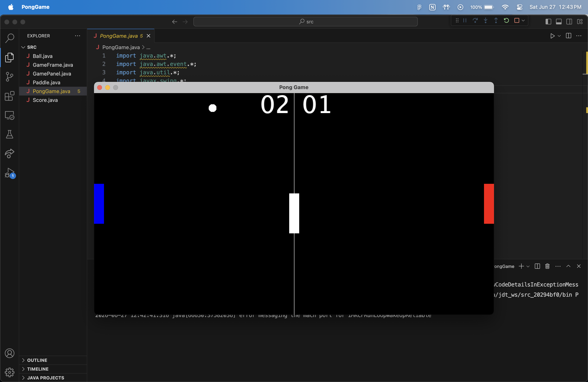
Task: Open the Manage gear menu
Action: pos(10,372)
